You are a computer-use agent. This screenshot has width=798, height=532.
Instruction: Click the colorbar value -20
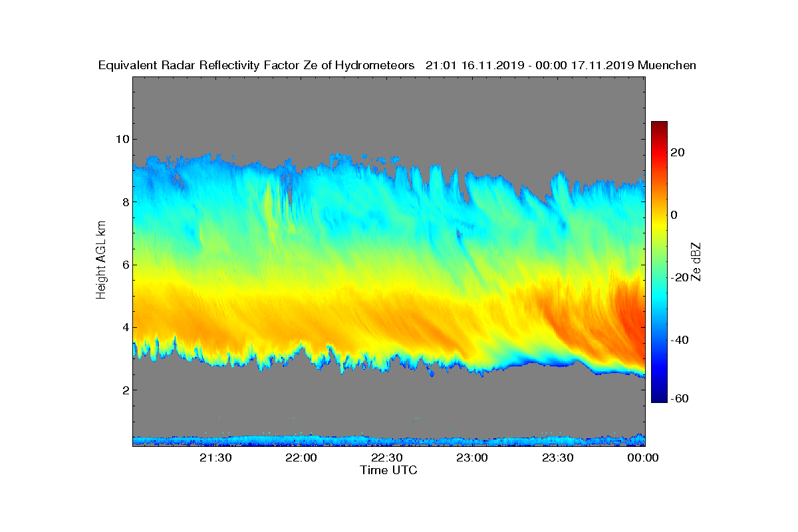point(678,277)
